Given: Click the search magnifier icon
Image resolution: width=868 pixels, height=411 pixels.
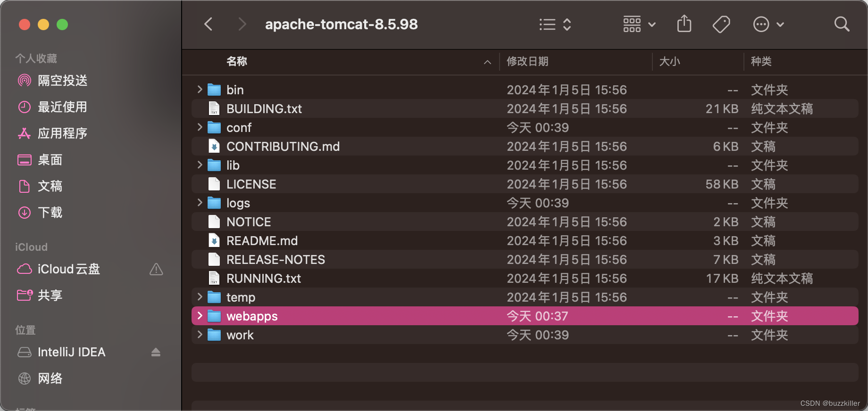Looking at the screenshot, I should point(842,24).
